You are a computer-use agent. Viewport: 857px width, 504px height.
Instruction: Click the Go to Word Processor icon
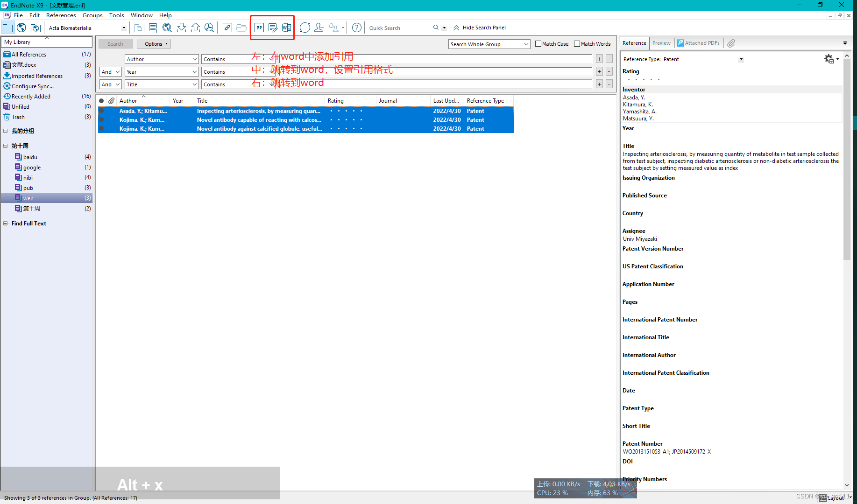(286, 28)
